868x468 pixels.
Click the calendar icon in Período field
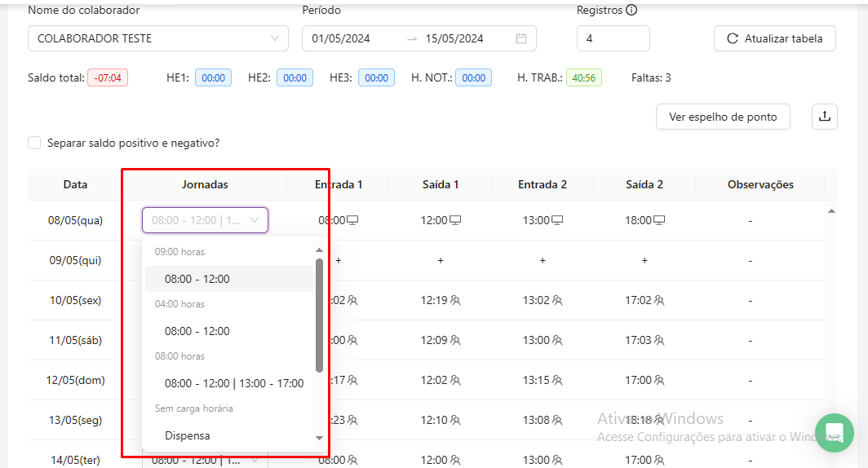coord(520,38)
